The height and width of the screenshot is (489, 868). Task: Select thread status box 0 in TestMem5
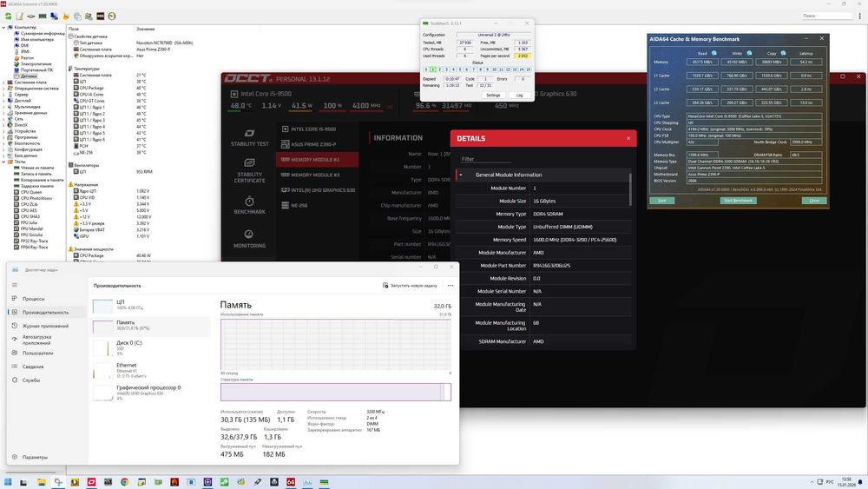pos(426,69)
